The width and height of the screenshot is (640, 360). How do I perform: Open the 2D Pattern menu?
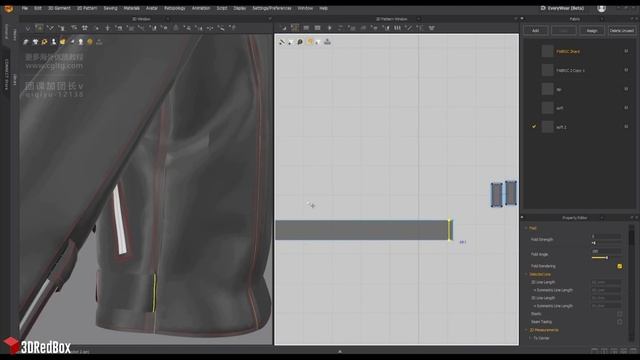point(87,8)
